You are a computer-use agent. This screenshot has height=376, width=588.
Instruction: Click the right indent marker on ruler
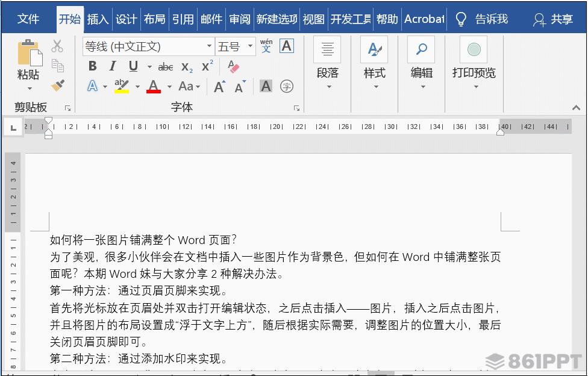click(x=500, y=132)
